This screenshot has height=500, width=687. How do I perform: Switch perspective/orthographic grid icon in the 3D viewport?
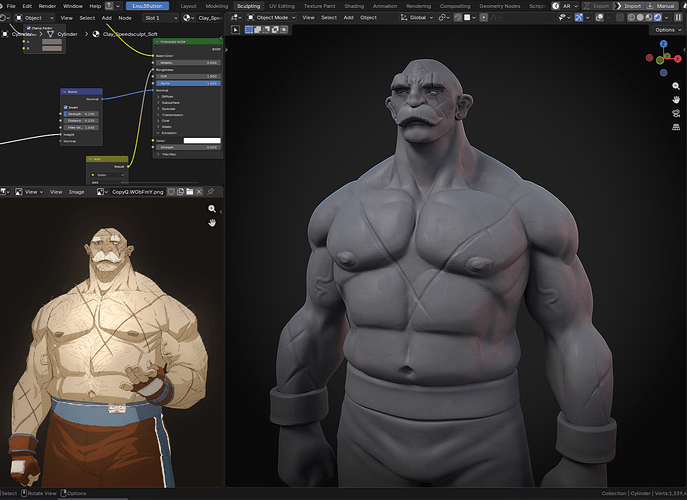(x=676, y=127)
